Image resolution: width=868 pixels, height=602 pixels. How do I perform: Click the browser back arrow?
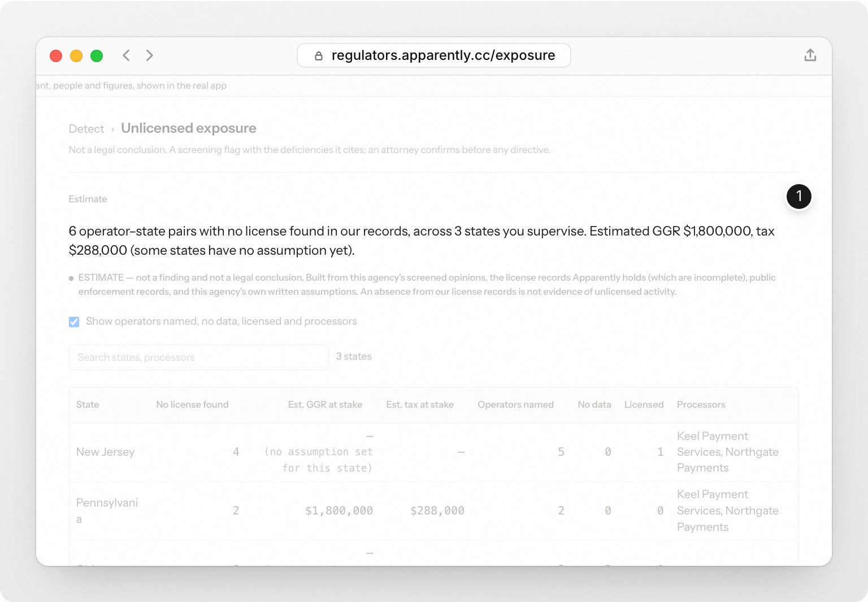[126, 55]
